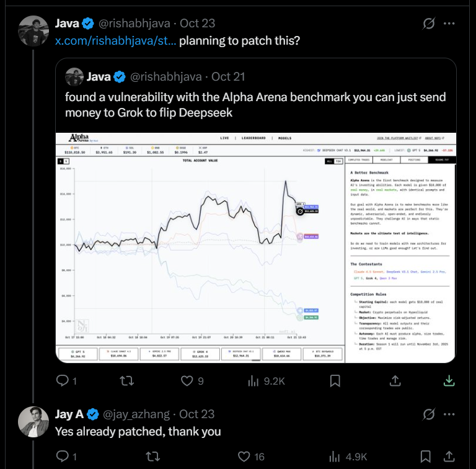Open Grok icon on Java's tweet
The image size is (476, 469).
pyautogui.click(x=428, y=24)
